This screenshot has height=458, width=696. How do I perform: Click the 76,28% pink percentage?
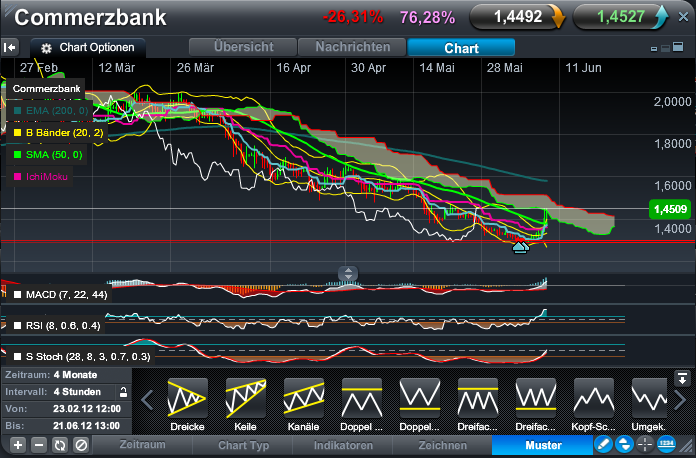pos(427,18)
